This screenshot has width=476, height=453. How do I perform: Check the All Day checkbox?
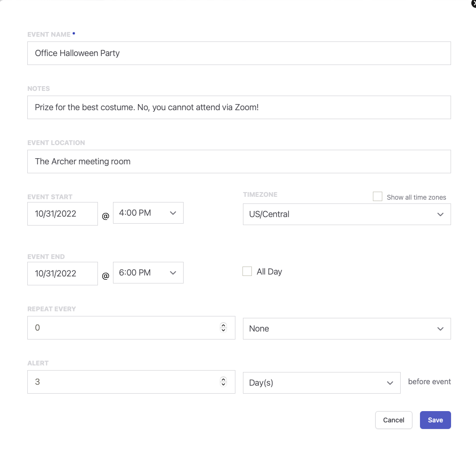(x=247, y=271)
